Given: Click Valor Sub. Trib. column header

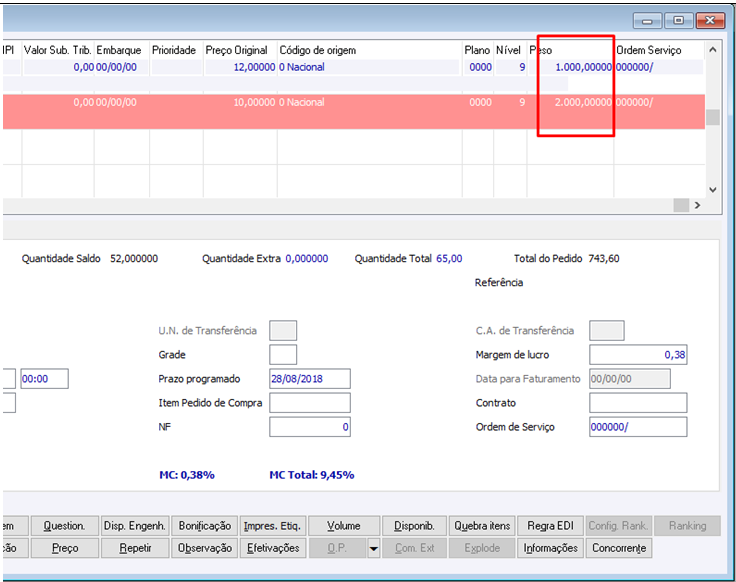Looking at the screenshot, I should pyautogui.click(x=58, y=50).
